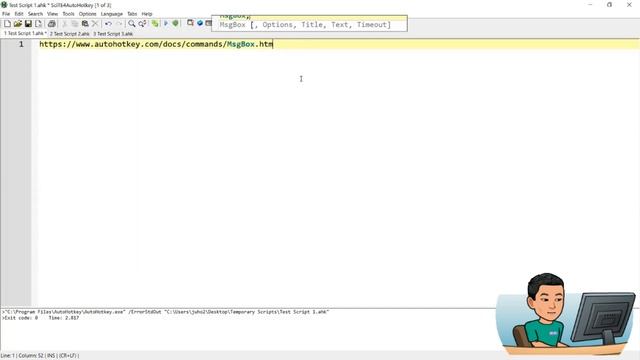640x360 pixels.
Task: Click line number 1 in the margin
Action: click(21, 44)
